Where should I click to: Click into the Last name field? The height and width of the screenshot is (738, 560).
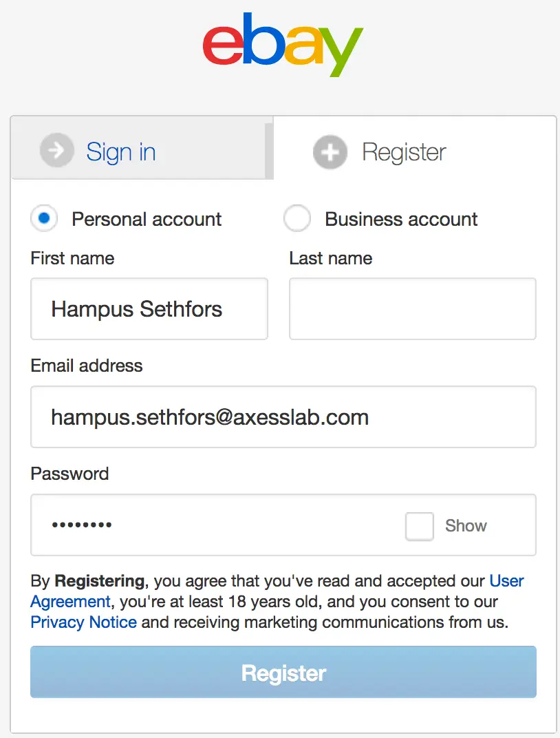[412, 308]
